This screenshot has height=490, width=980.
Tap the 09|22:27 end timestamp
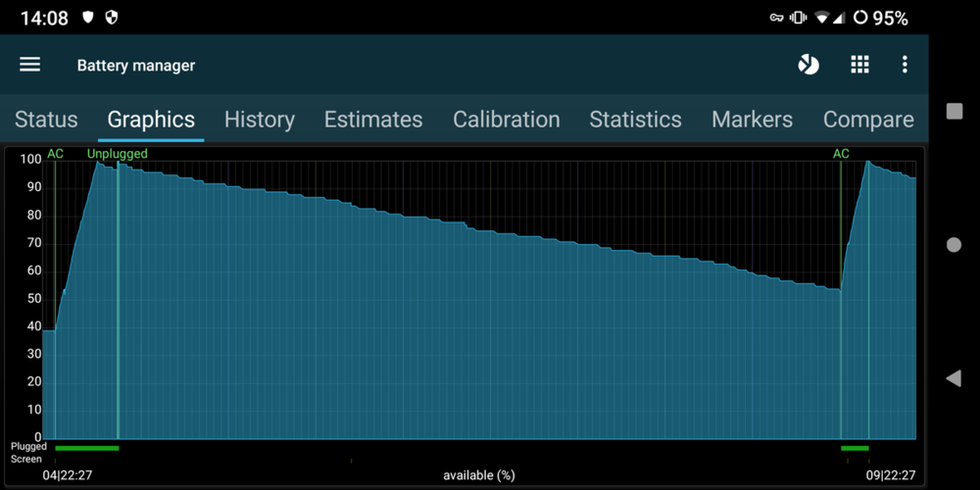tap(890, 475)
